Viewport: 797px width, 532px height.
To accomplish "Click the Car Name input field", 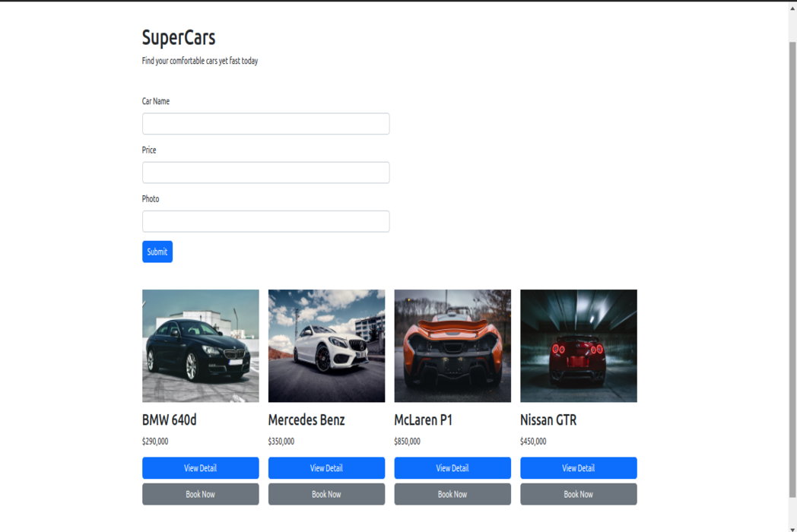I will point(266,124).
